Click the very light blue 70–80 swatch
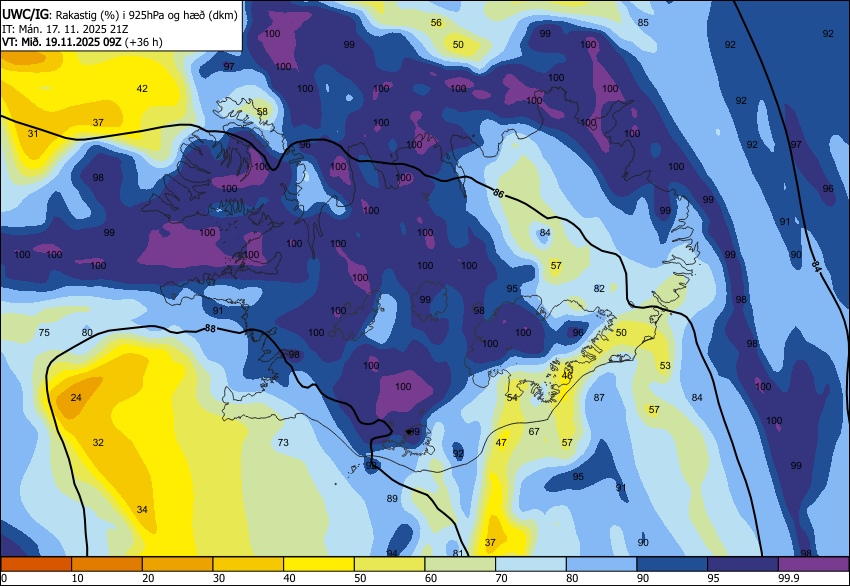This screenshot has height=586, width=850. [x=531, y=564]
